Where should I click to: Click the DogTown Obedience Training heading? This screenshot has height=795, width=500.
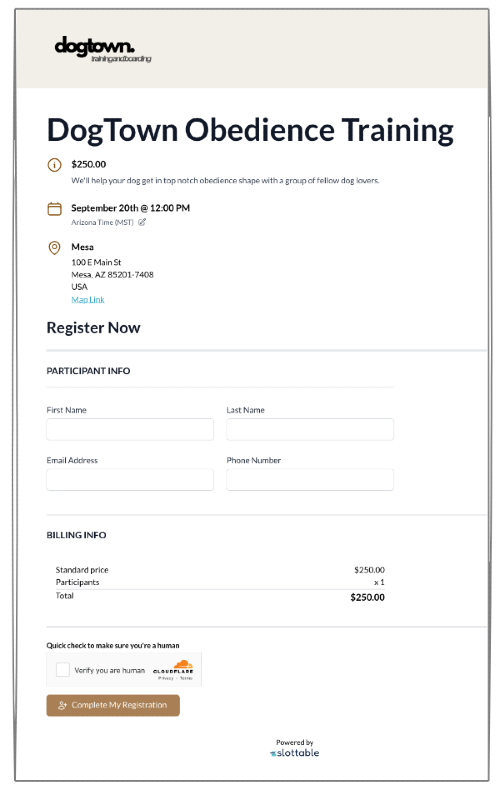tap(250, 130)
